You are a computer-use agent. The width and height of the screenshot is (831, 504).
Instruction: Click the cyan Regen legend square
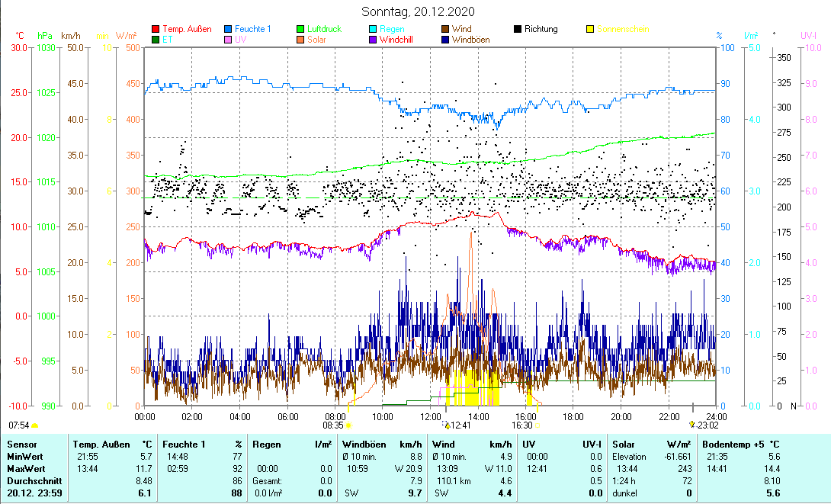pyautogui.click(x=372, y=30)
